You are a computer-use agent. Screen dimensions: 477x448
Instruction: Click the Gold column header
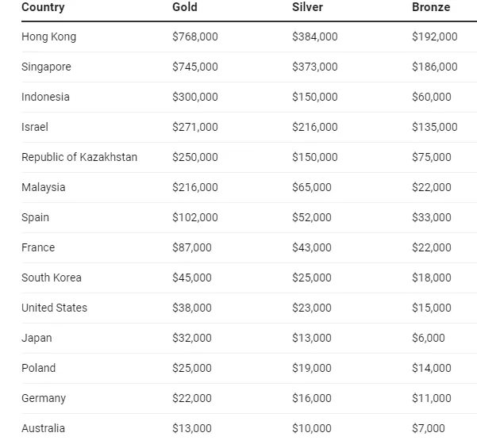(184, 7)
